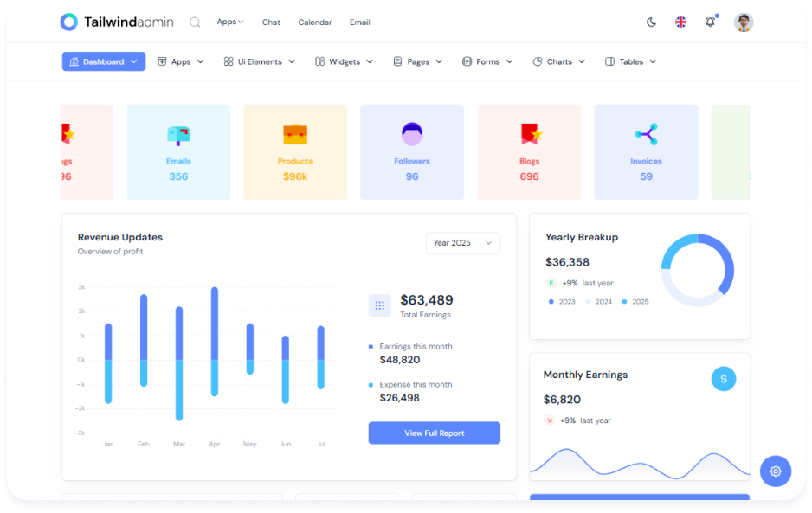Open the Apps dropdown in top header
Screen dimensions: 812x513
[230, 22]
